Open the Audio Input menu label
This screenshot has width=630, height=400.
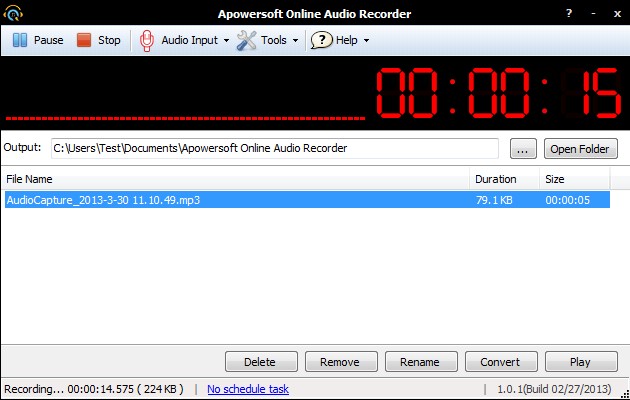click(190, 40)
